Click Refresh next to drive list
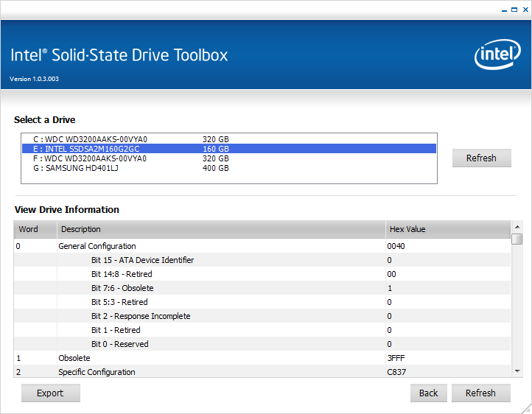532x414 pixels. (x=481, y=158)
